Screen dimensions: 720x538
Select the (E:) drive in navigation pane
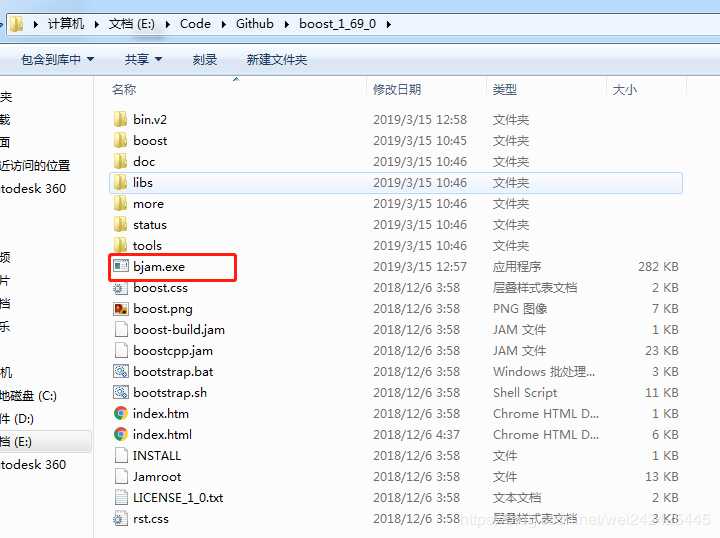pos(16,442)
